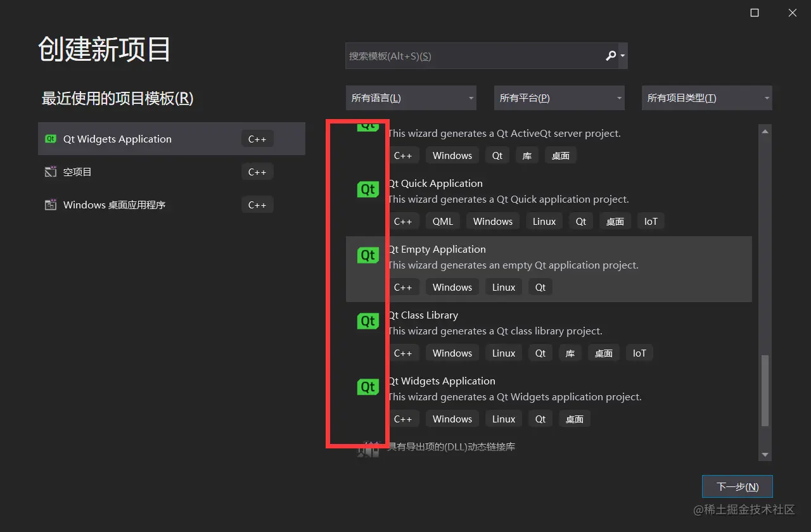Select recent Windows 桌面应用程序 template
Viewport: 811px width, 532px height.
[172, 205]
